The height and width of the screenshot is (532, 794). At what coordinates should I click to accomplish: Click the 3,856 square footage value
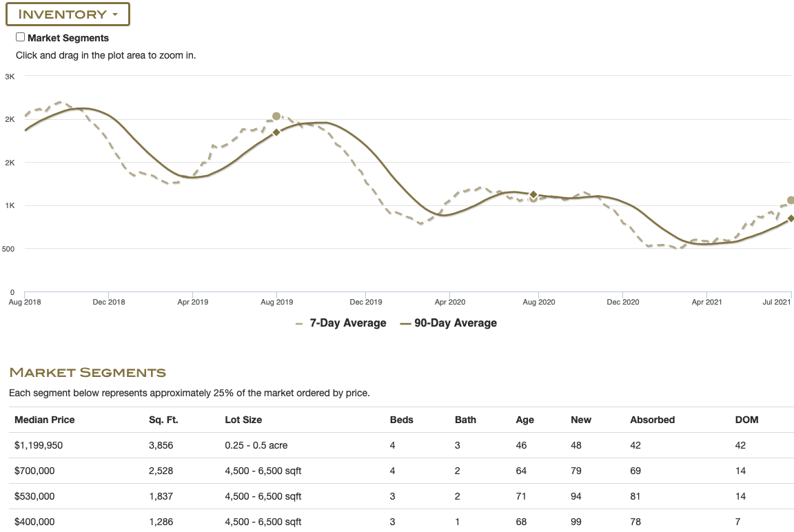pyautogui.click(x=161, y=445)
